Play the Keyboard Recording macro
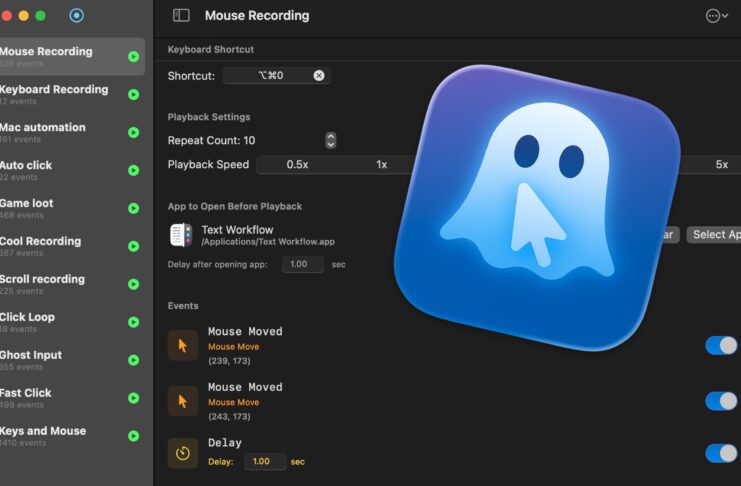 (x=134, y=95)
